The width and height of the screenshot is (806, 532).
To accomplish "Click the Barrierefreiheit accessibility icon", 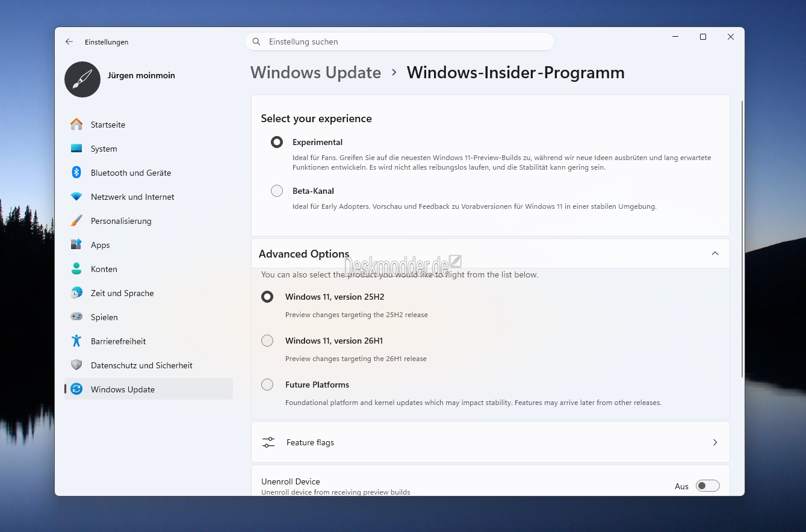I will 76,341.
